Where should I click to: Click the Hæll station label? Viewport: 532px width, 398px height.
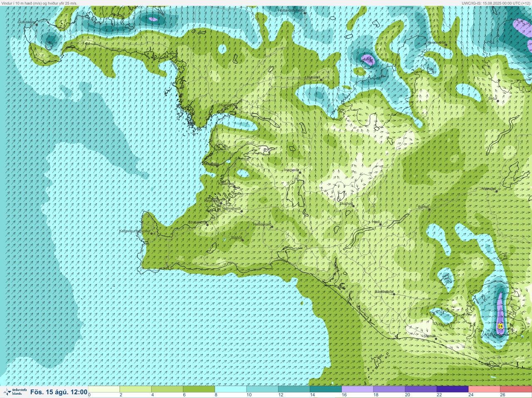[376, 222]
